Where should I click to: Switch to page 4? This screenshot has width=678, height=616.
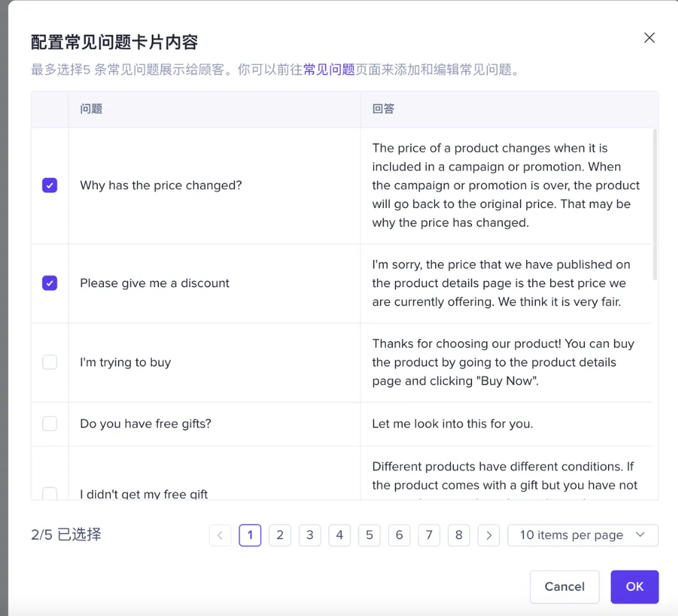339,535
